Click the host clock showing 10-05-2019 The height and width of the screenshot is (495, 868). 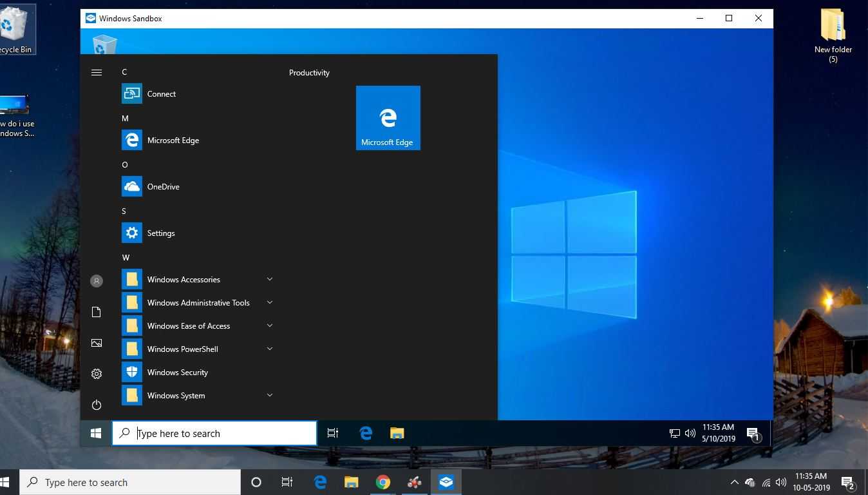[811, 482]
